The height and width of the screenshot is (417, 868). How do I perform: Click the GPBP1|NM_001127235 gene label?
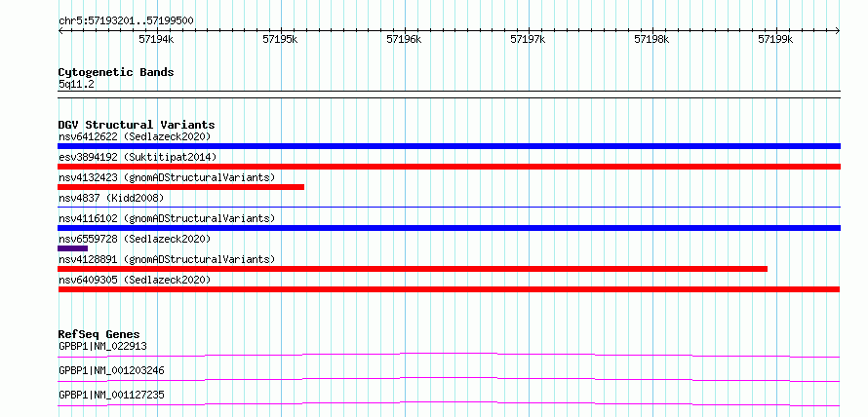click(x=111, y=395)
